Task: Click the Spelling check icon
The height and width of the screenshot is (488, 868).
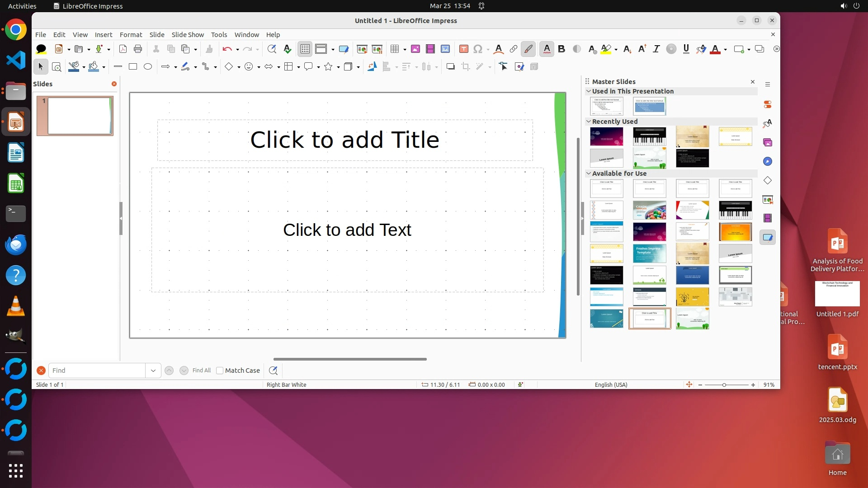Action: (288, 49)
